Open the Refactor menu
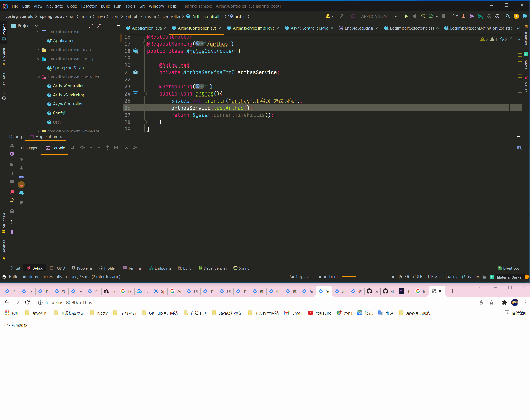The width and height of the screenshot is (530, 420). tap(88, 6)
